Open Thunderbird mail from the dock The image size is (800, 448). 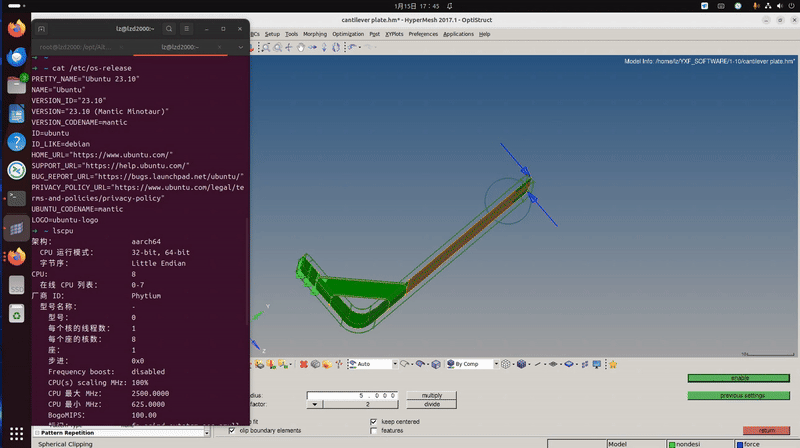[16, 57]
